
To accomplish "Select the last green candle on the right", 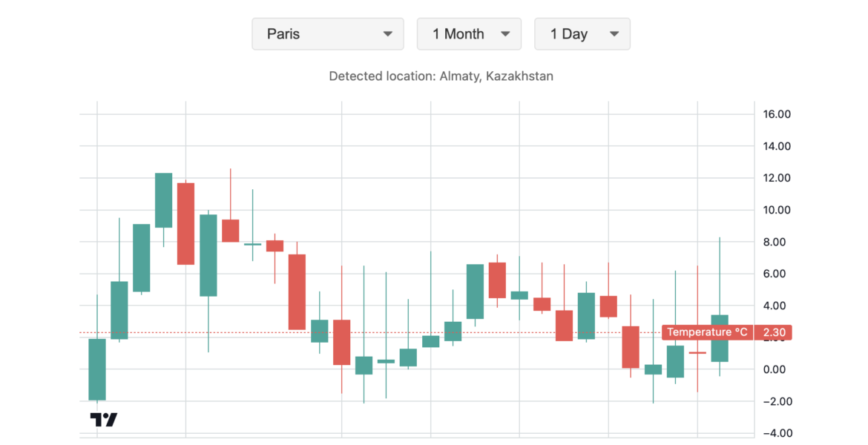I will coord(720,338).
